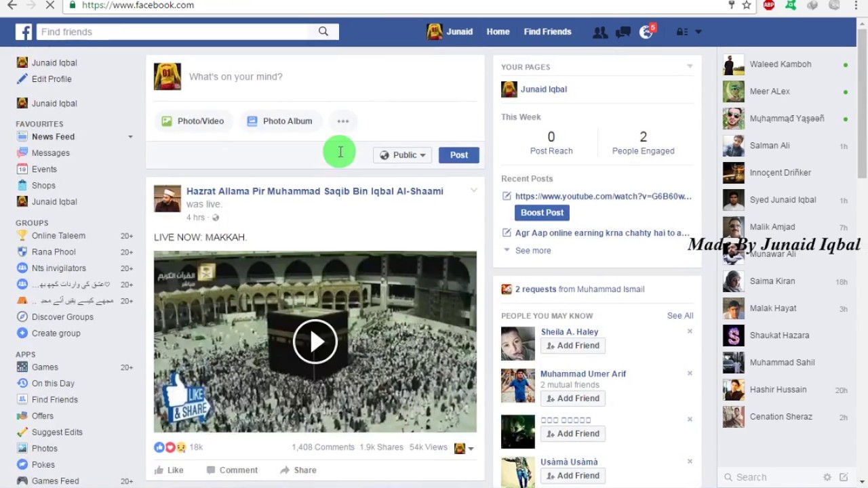Image resolution: width=868 pixels, height=488 pixels.
Task: Open chat with Saima Kiran
Action: tap(785, 281)
